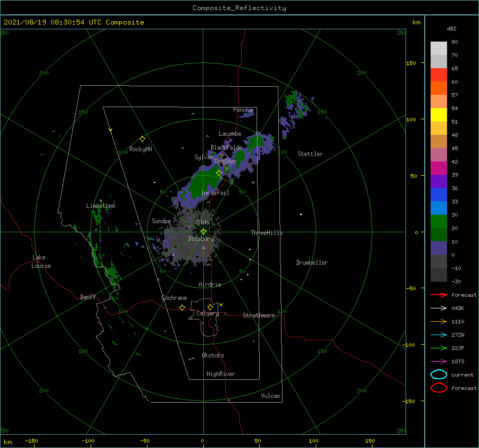This screenshot has height=448, width=479.
Task: Click the Okotoks town label
Action: point(213,355)
